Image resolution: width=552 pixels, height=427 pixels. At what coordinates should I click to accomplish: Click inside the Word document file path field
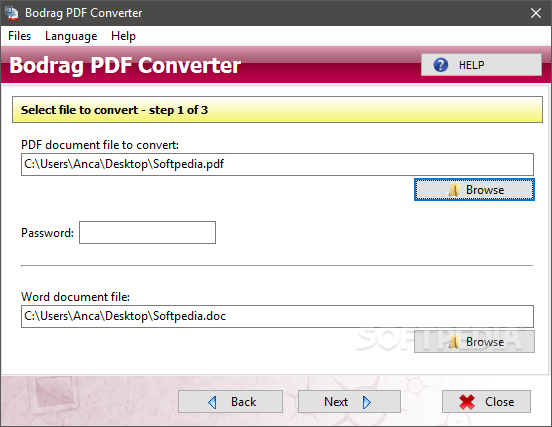pos(277,316)
